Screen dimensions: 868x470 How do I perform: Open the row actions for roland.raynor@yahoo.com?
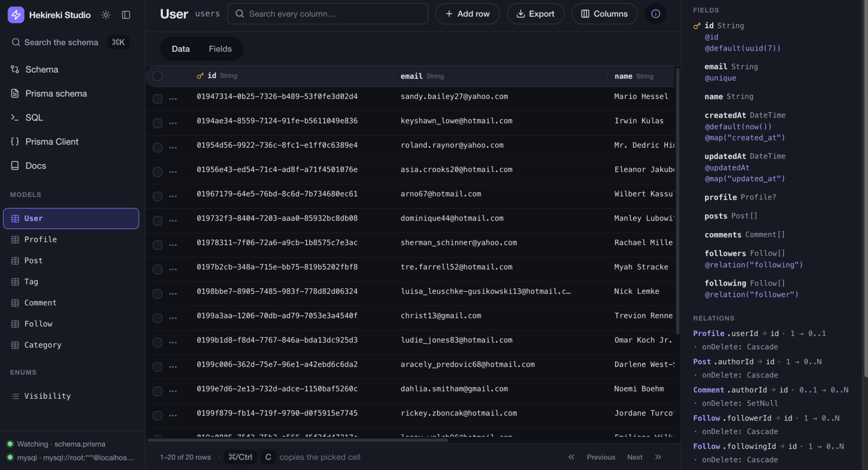173,147
